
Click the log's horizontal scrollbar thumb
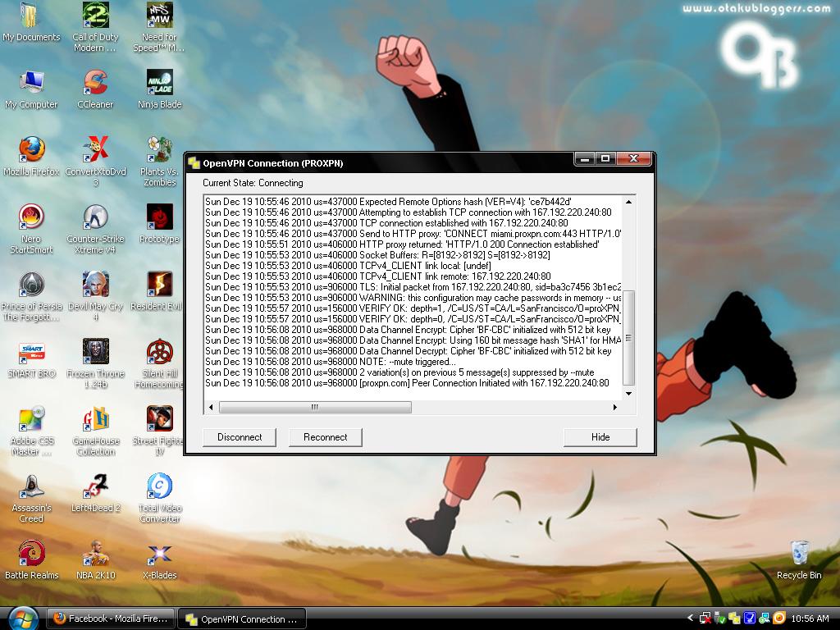tap(315, 407)
